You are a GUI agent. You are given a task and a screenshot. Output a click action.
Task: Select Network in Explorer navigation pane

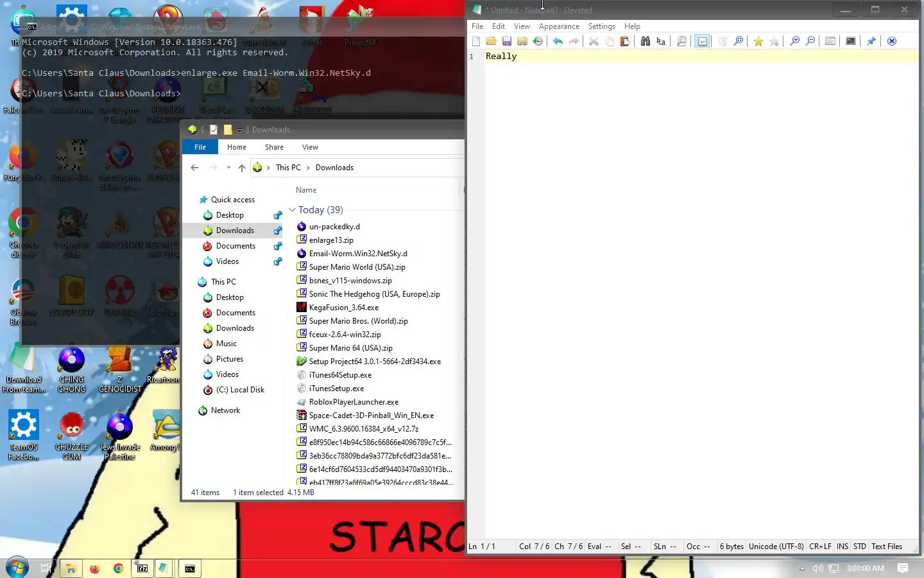click(225, 410)
